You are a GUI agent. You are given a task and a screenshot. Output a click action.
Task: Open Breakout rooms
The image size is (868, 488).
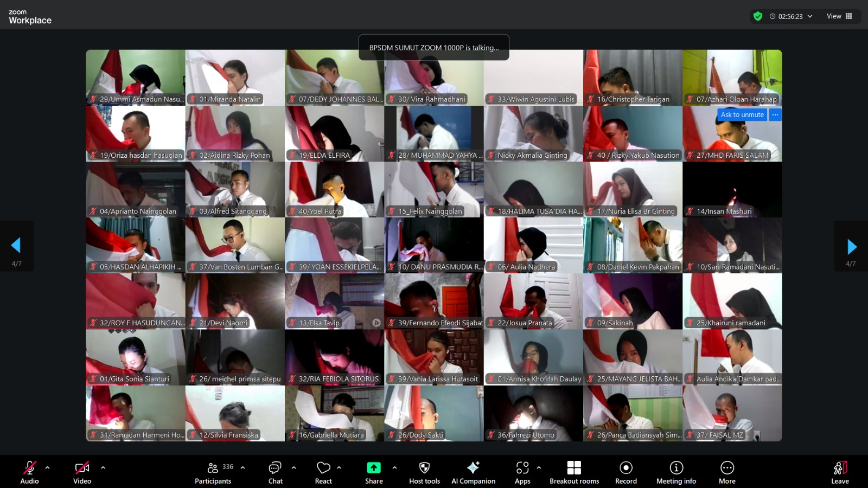coord(574,472)
